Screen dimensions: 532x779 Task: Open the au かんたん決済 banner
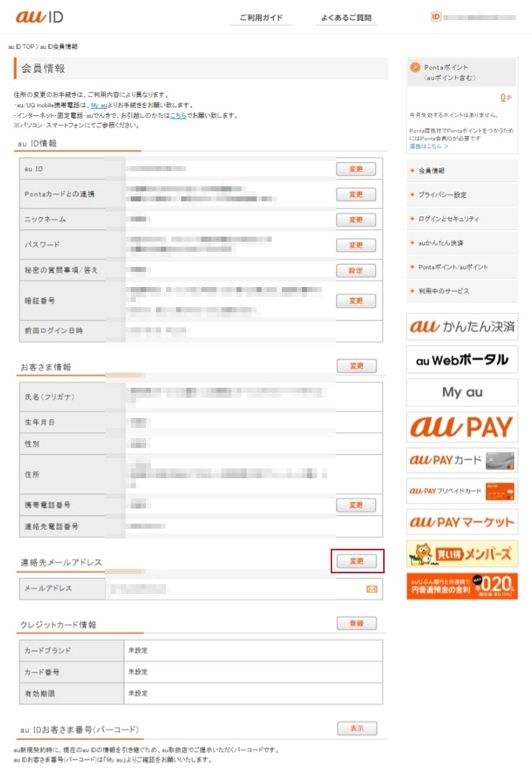tap(462, 327)
